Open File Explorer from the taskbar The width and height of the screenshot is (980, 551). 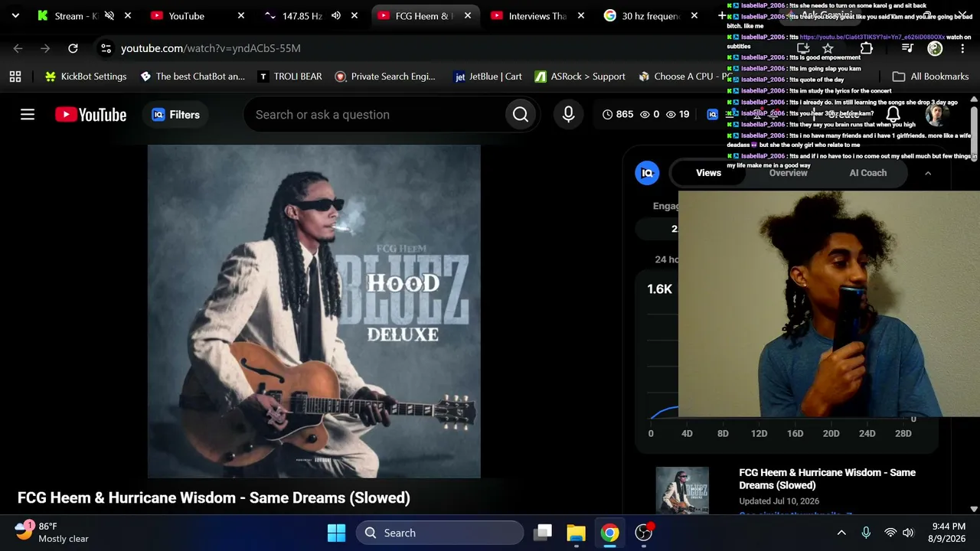[x=576, y=533]
